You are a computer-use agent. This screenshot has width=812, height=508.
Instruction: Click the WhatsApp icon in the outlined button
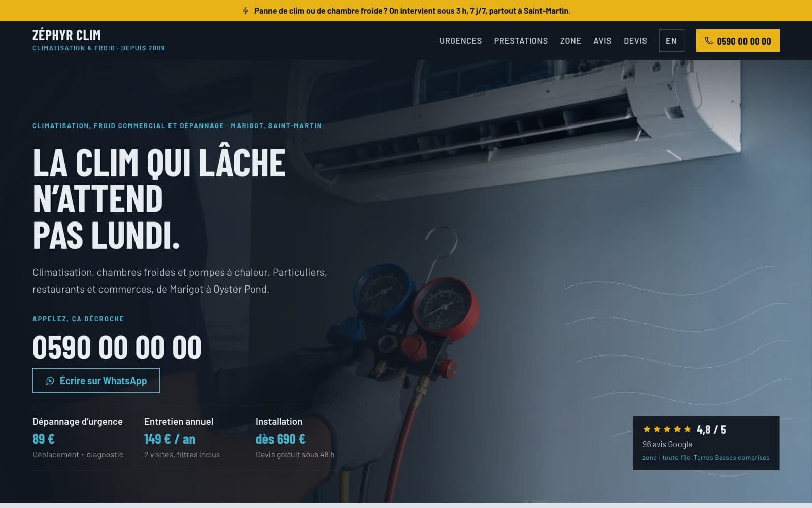click(x=50, y=381)
